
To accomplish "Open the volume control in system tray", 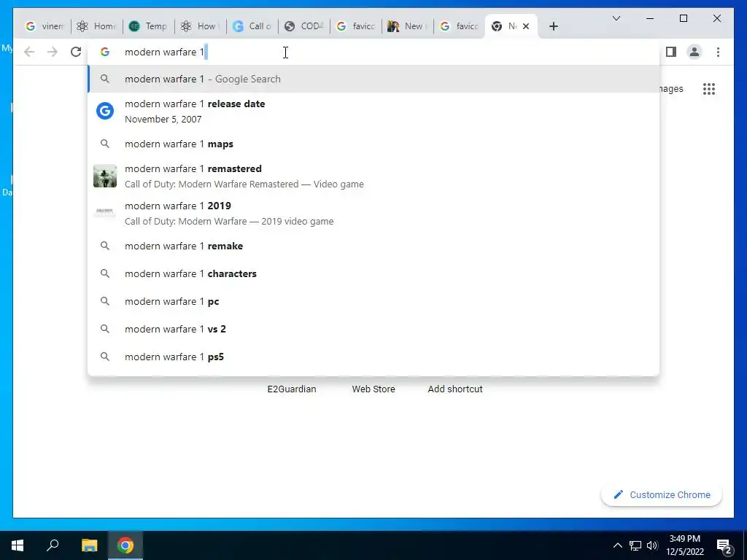I will 652,545.
